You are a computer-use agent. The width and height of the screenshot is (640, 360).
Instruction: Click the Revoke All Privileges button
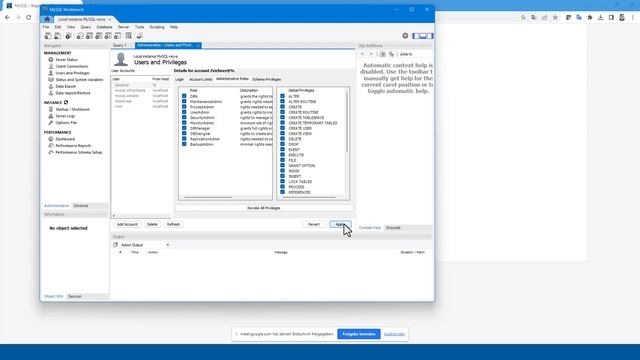[x=264, y=208]
